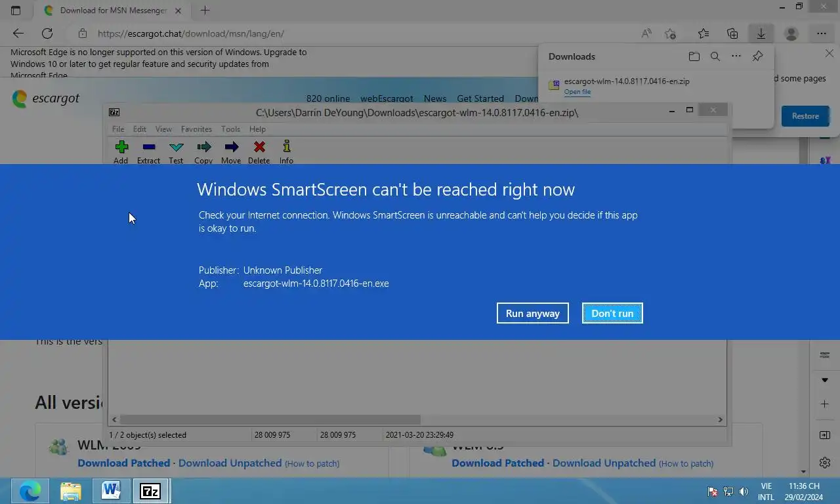
Task: Click Test icon in 7-Zip toolbar
Action: (x=176, y=147)
